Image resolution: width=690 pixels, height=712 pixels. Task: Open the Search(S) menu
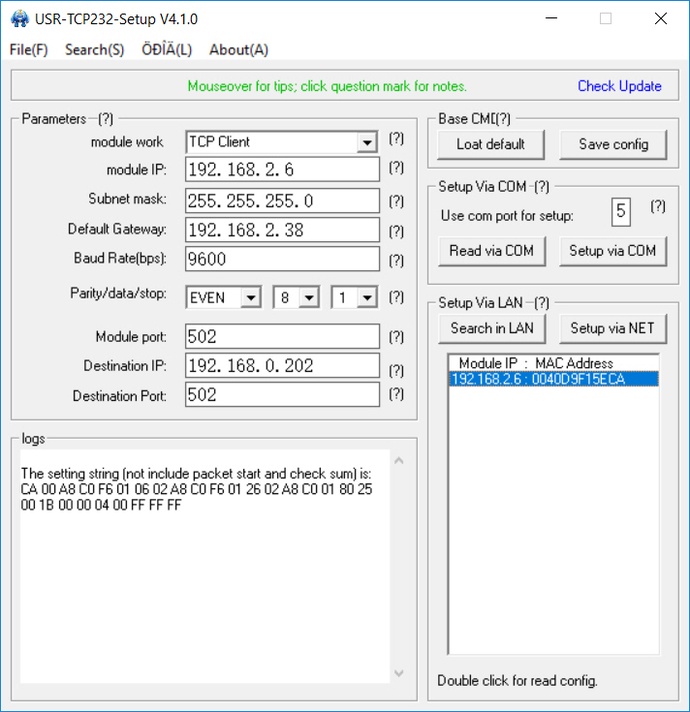(x=94, y=49)
